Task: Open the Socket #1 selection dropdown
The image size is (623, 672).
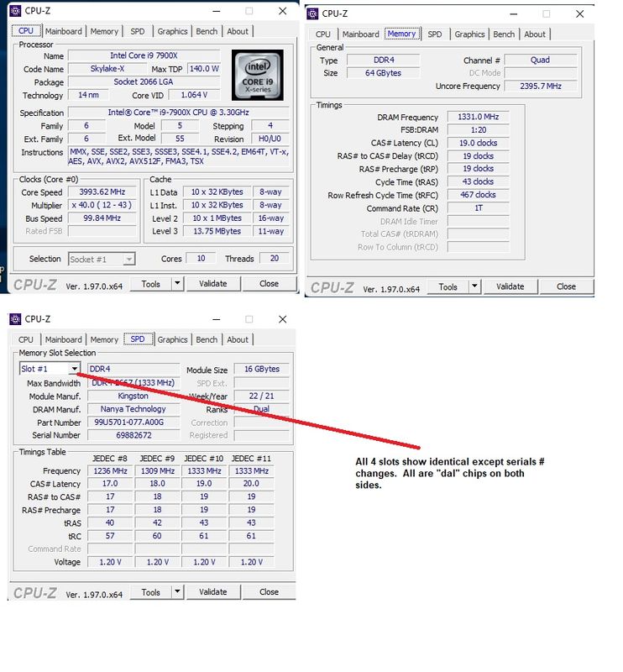Action: click(x=102, y=259)
